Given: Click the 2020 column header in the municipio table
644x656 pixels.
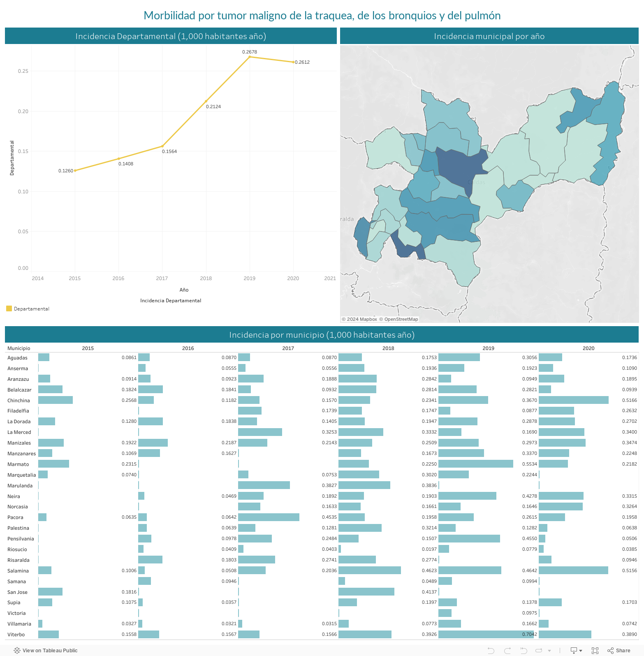Looking at the screenshot, I should click(x=588, y=348).
